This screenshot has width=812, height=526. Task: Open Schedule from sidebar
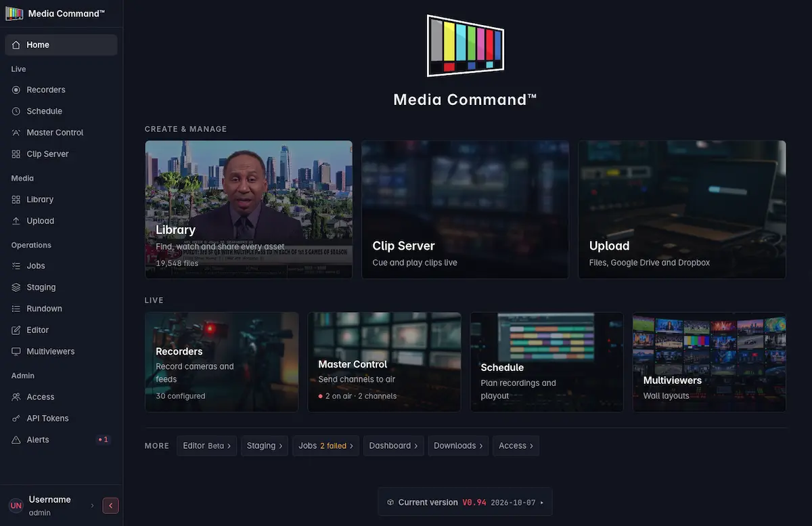tap(61, 111)
